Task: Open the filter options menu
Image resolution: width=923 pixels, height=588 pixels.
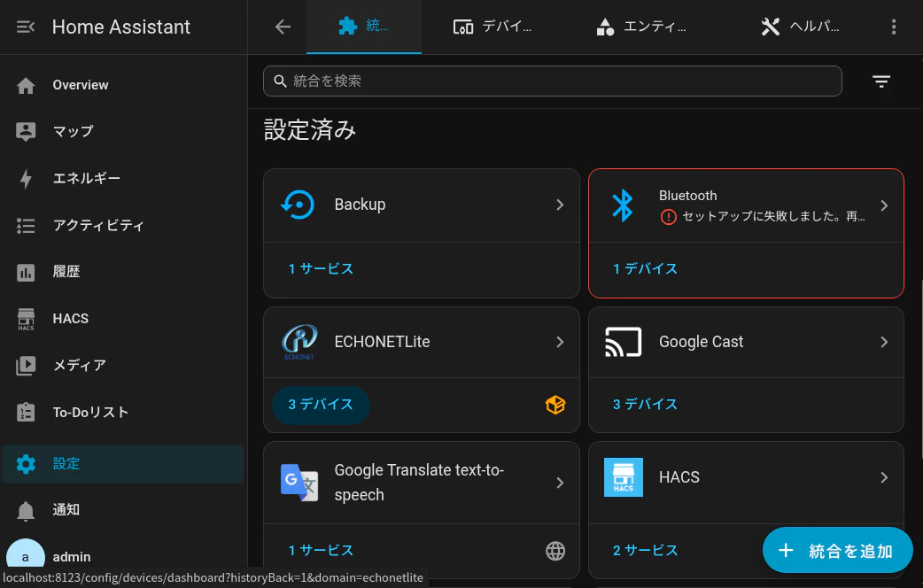Action: pos(881,81)
